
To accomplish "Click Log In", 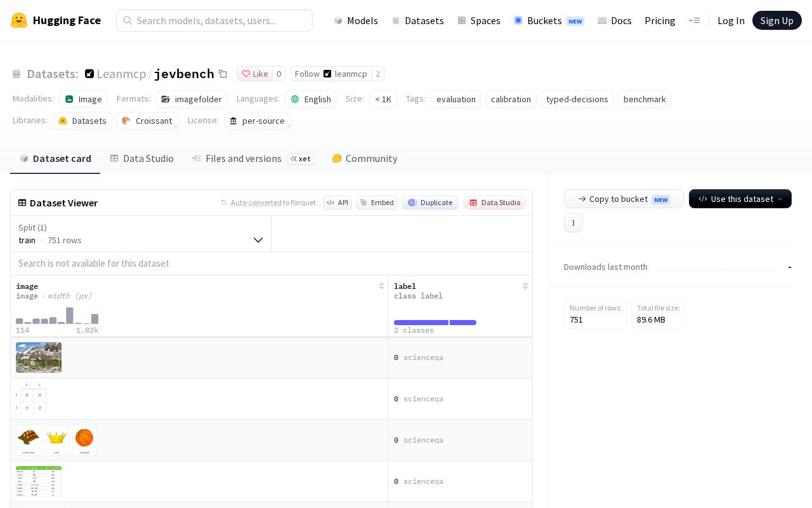I will click(731, 20).
